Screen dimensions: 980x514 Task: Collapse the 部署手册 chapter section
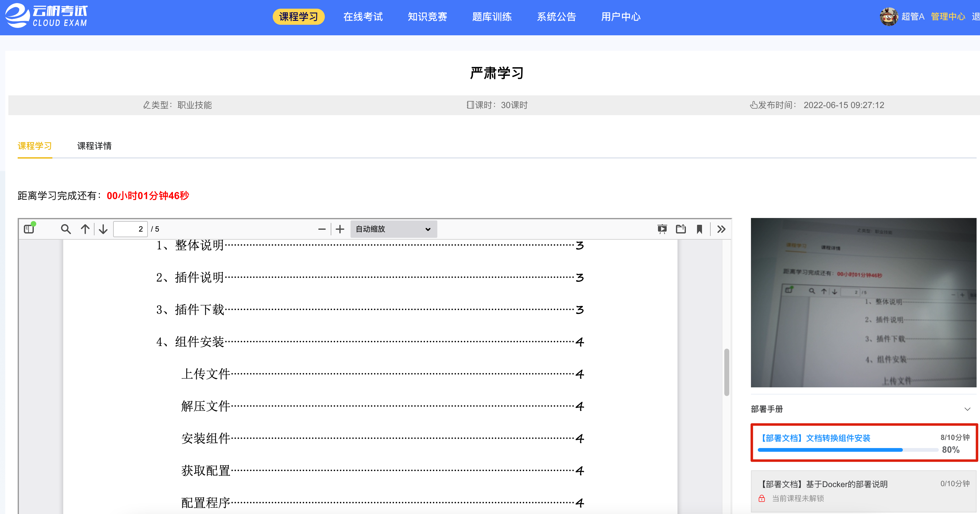pyautogui.click(x=967, y=409)
